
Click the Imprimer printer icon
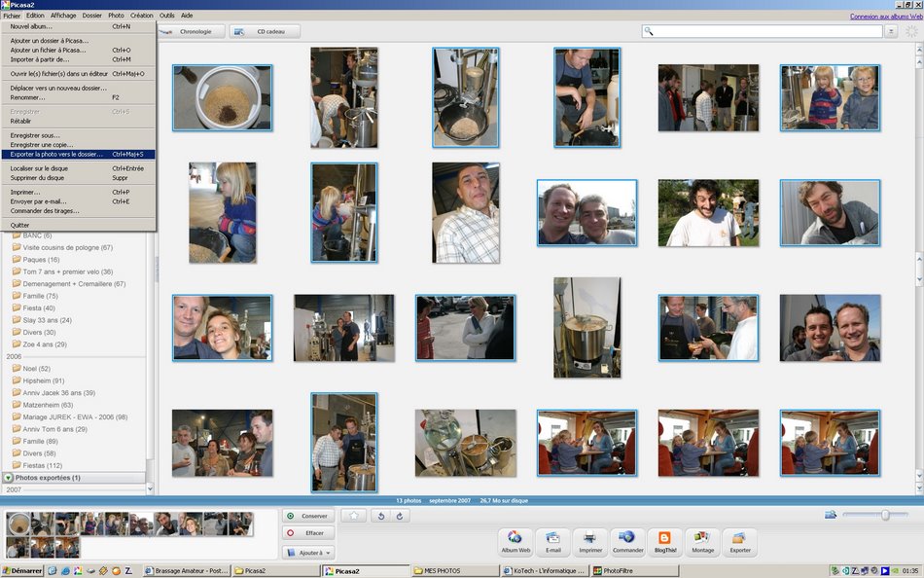[x=589, y=541]
